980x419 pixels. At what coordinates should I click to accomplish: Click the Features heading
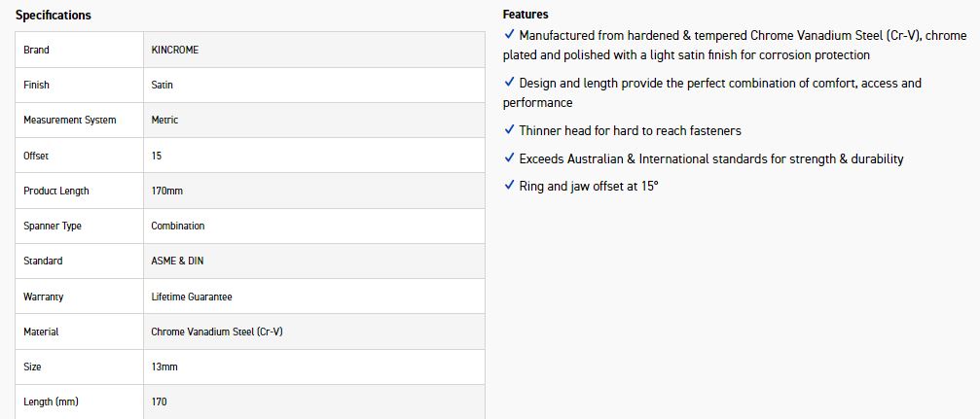[x=526, y=15]
